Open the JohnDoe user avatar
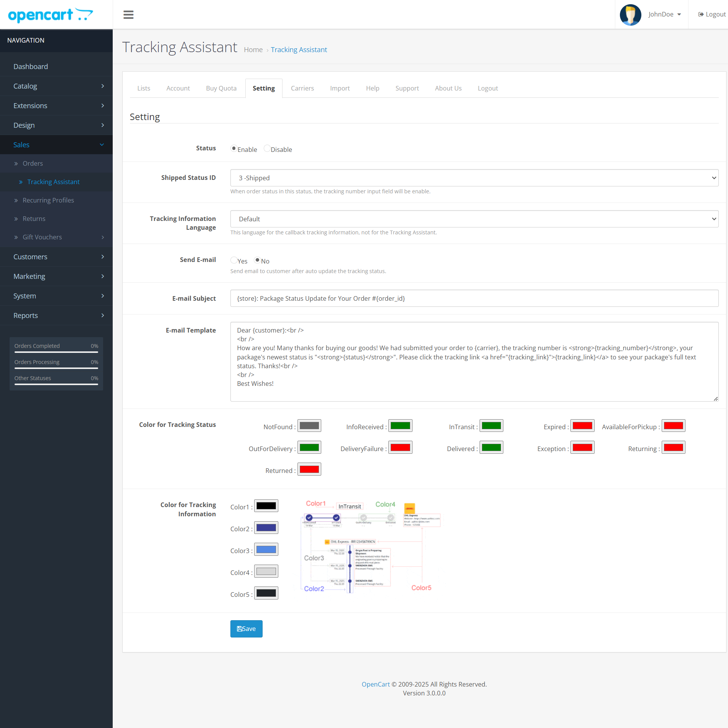This screenshot has height=728, width=728. (630, 15)
